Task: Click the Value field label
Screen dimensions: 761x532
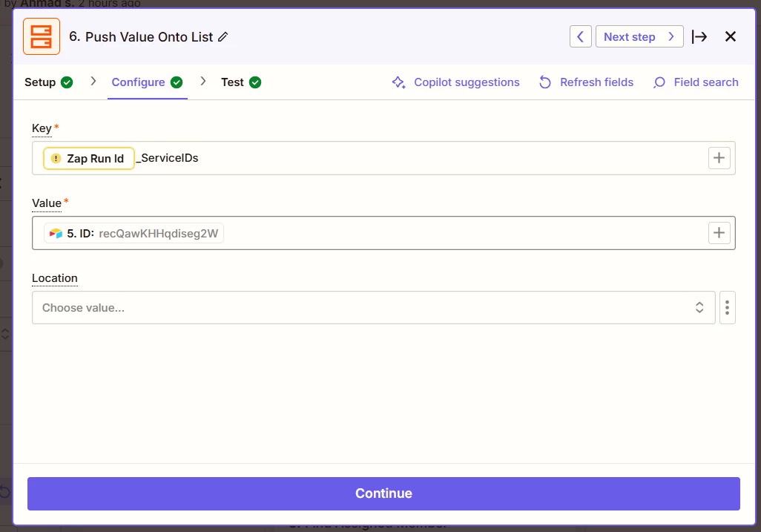Action: (47, 203)
